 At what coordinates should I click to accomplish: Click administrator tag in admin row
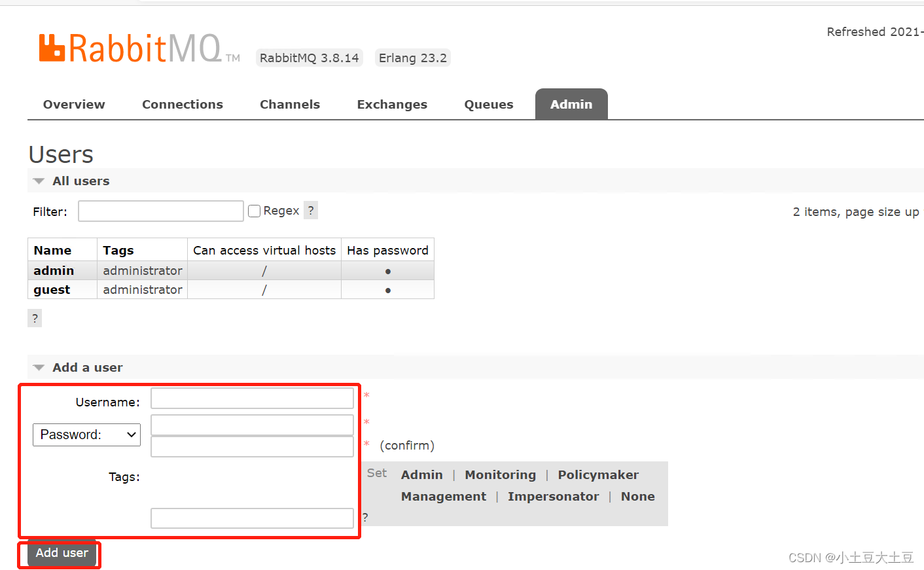pyautogui.click(x=143, y=270)
